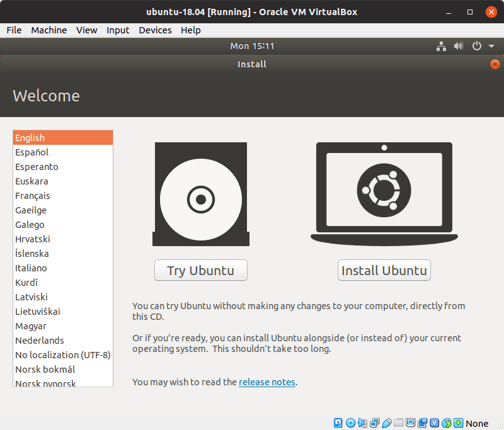Select Français in the language list
Image resolution: width=504 pixels, height=430 pixels.
coord(63,196)
